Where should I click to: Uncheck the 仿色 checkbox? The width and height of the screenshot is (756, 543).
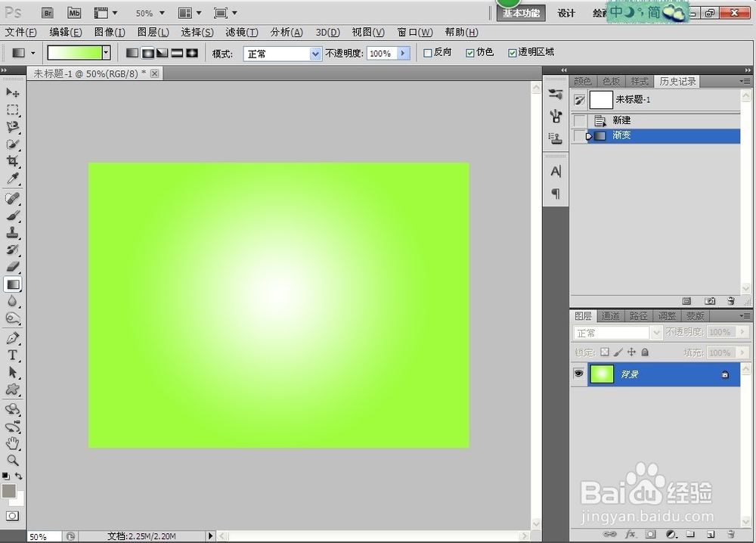click(x=470, y=53)
